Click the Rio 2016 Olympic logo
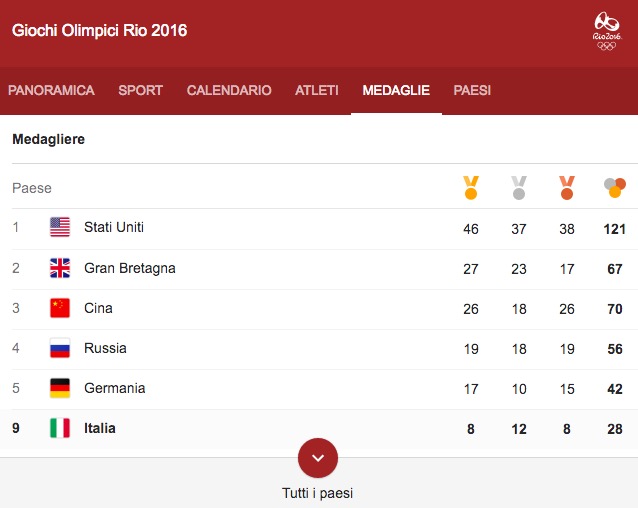 click(606, 31)
